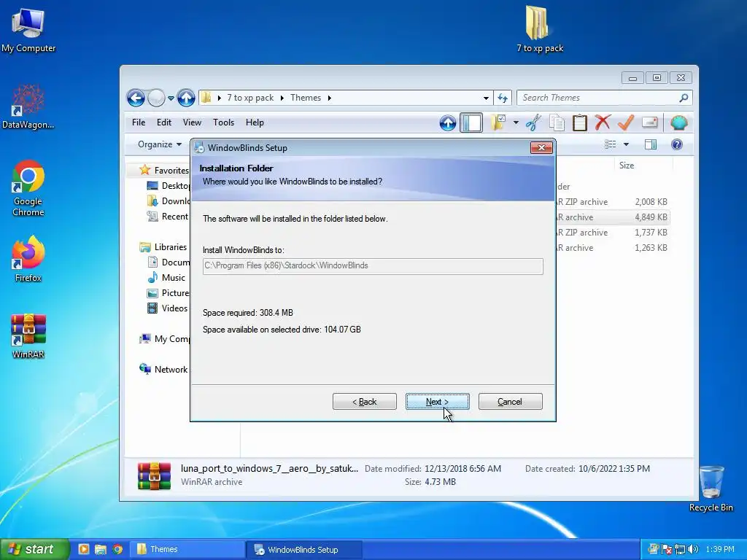Close the WindowBlinds Setup dialog

(542, 147)
